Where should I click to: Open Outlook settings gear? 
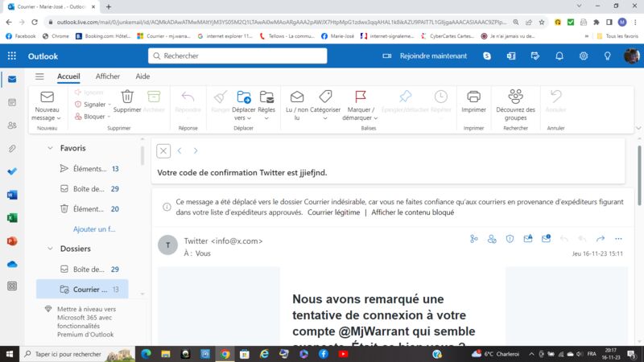tap(583, 56)
